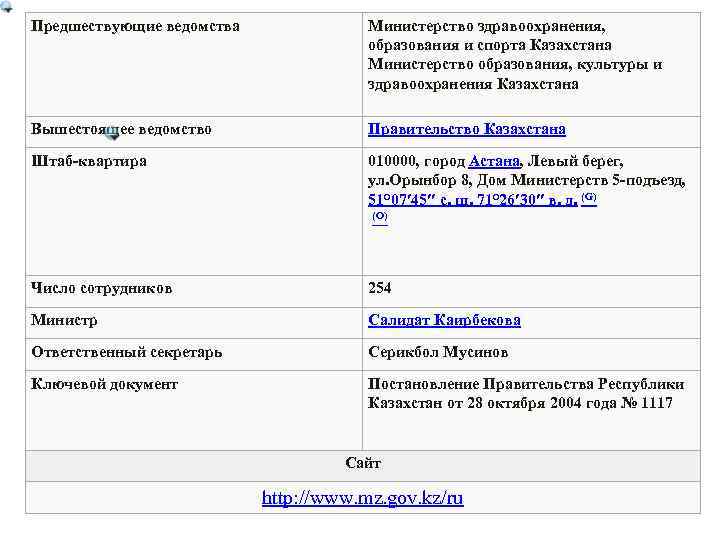Select the Ответственный секретарь label
This screenshot has width=720, height=540.
click(127, 352)
